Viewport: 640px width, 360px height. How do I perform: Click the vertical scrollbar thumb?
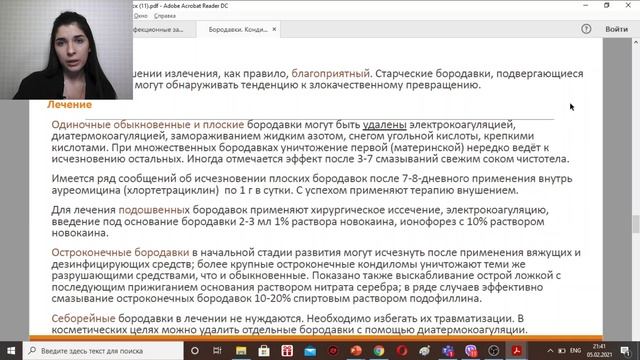[636, 224]
